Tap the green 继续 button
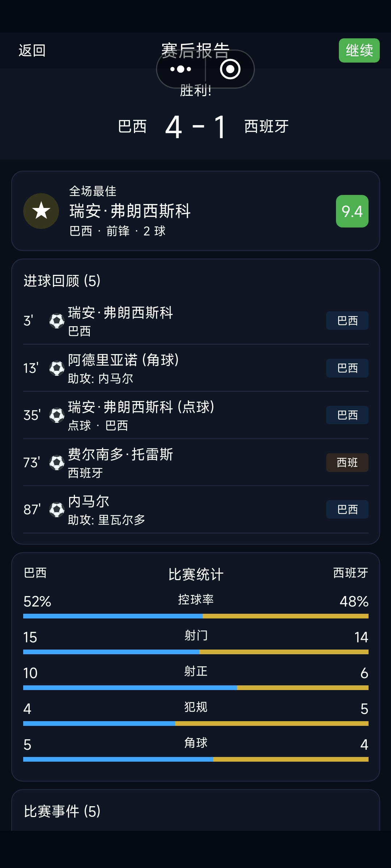 click(359, 50)
